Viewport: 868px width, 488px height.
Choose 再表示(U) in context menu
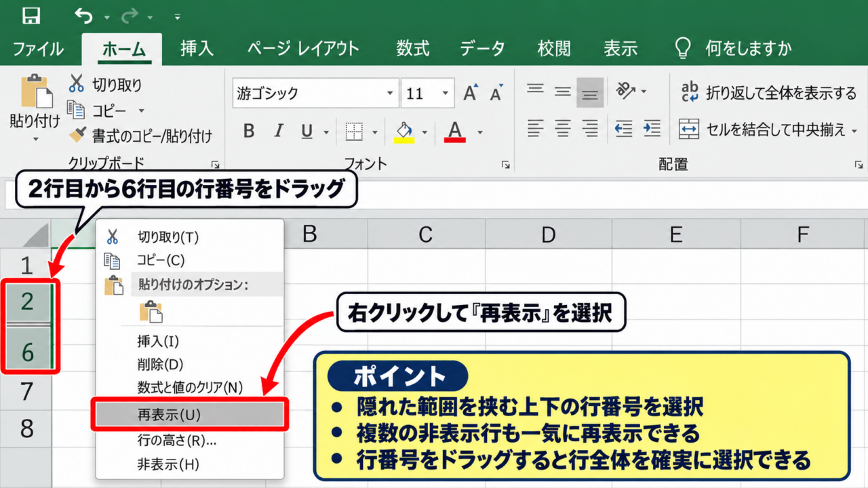[x=190, y=415]
